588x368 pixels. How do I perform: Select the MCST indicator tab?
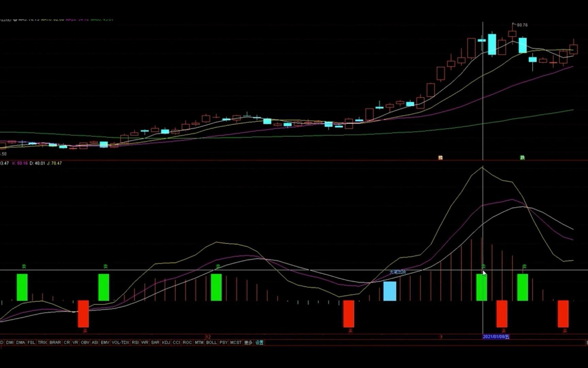pyautogui.click(x=236, y=342)
